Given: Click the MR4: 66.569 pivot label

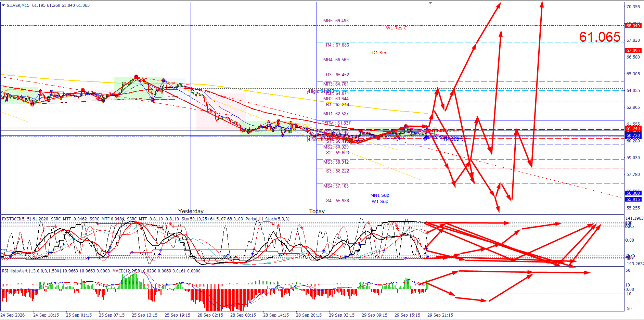Looking at the screenshot, I should click(x=336, y=60).
